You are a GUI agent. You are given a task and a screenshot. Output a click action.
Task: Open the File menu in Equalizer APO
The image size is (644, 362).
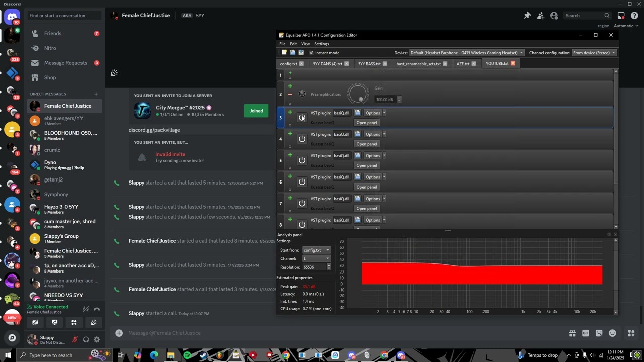point(282,44)
